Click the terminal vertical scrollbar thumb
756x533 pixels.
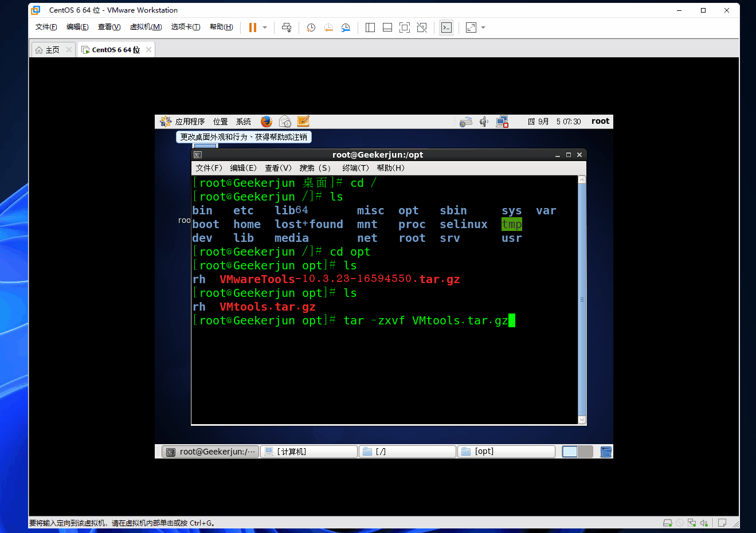(582, 300)
